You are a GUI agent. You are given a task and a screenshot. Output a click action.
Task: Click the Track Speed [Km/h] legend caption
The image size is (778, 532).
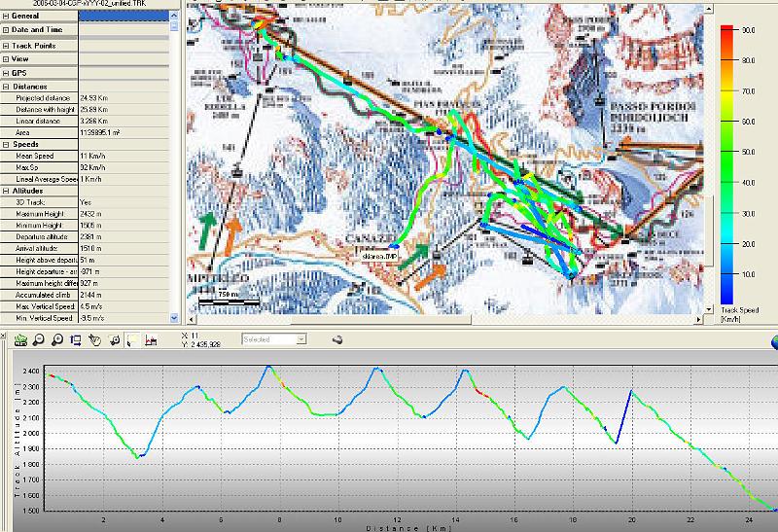pyautogui.click(x=739, y=314)
